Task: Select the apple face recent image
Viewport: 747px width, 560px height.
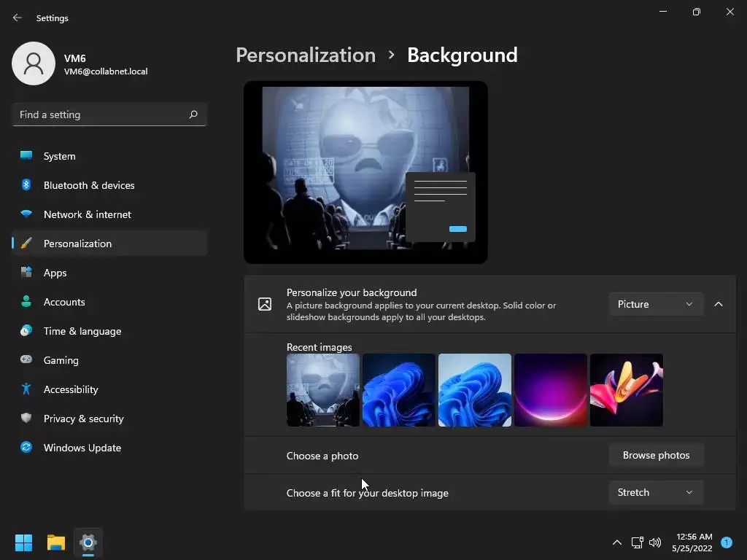Action: pyautogui.click(x=323, y=390)
